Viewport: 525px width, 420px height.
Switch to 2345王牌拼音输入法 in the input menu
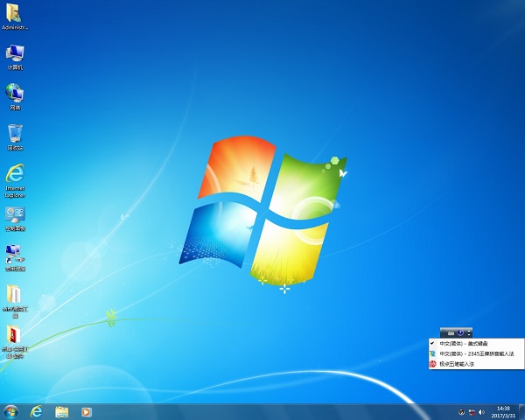pyautogui.click(x=473, y=353)
